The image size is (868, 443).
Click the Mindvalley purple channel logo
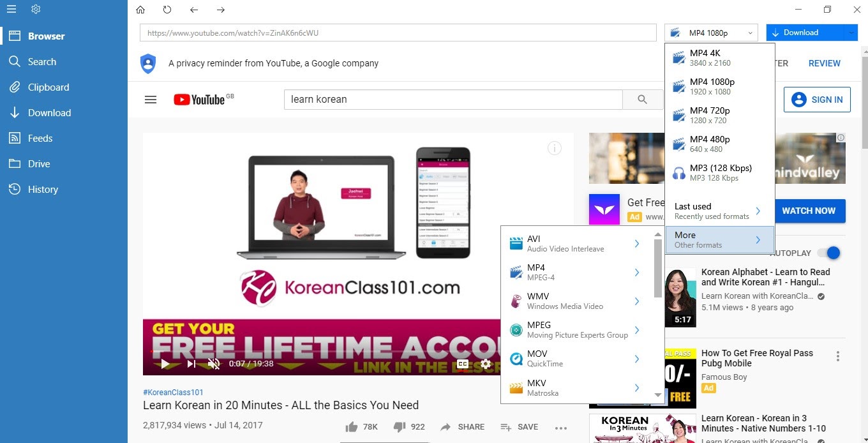click(x=604, y=209)
